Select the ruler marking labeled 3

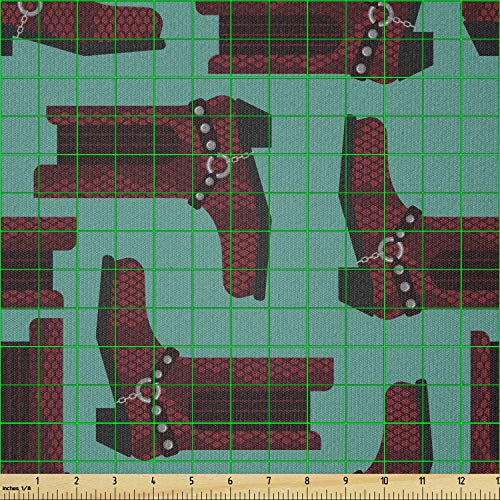pyautogui.click(x=115, y=481)
